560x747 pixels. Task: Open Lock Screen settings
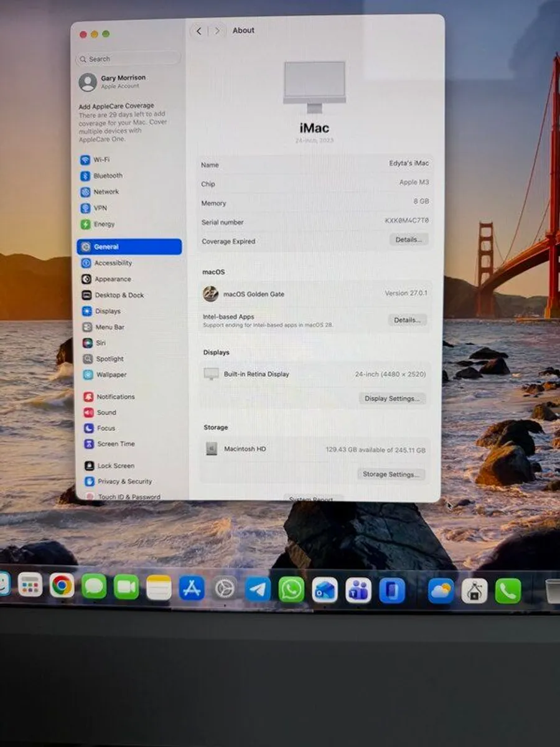click(x=110, y=466)
